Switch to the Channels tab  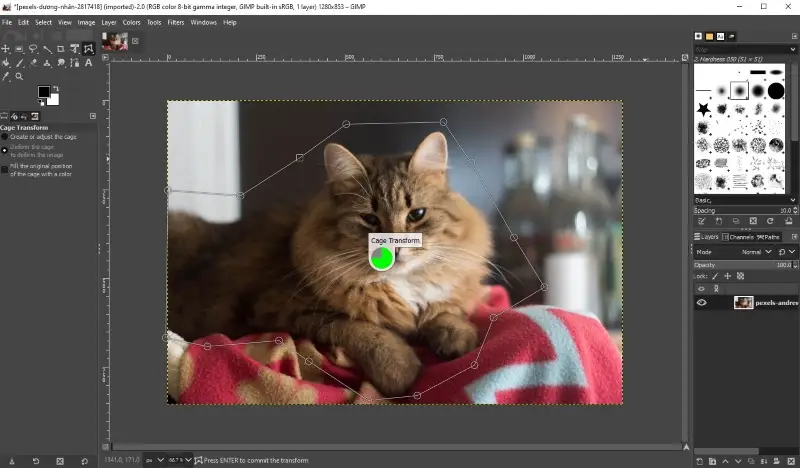coord(741,237)
